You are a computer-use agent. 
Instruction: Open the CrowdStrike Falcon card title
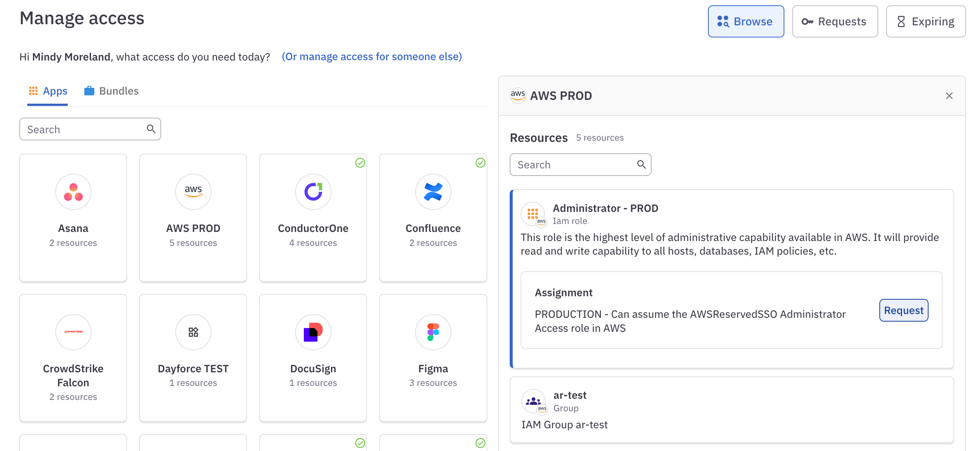[x=73, y=375]
